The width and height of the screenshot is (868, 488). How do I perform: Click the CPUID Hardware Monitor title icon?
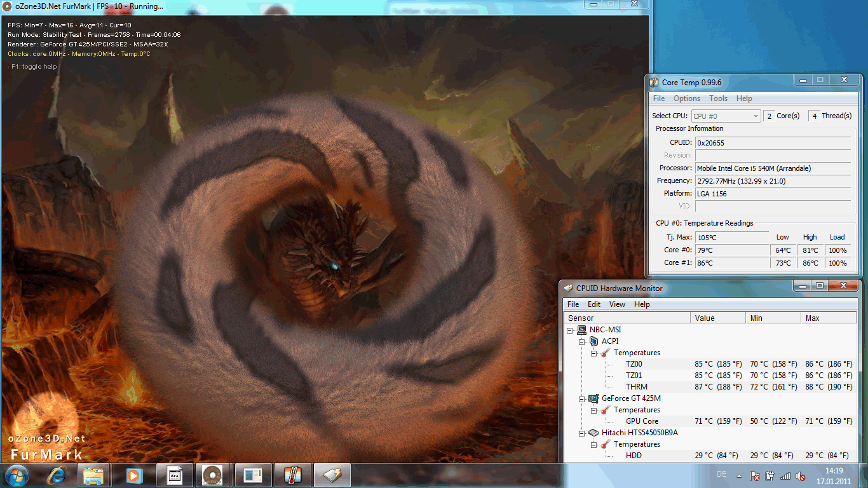pos(567,288)
